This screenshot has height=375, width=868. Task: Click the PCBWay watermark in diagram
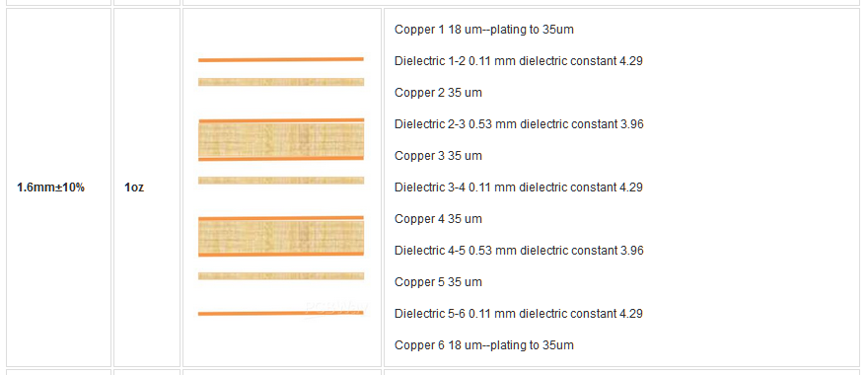coord(337,309)
